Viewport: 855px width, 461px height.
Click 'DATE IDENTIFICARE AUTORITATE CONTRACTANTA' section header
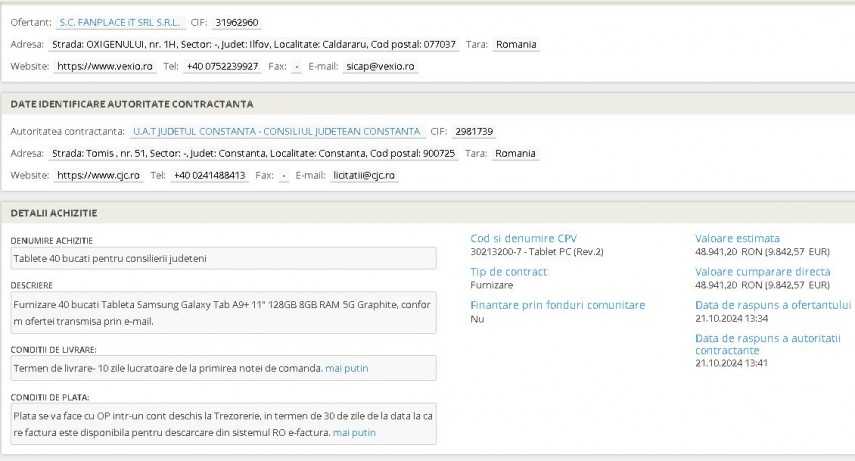(132, 104)
